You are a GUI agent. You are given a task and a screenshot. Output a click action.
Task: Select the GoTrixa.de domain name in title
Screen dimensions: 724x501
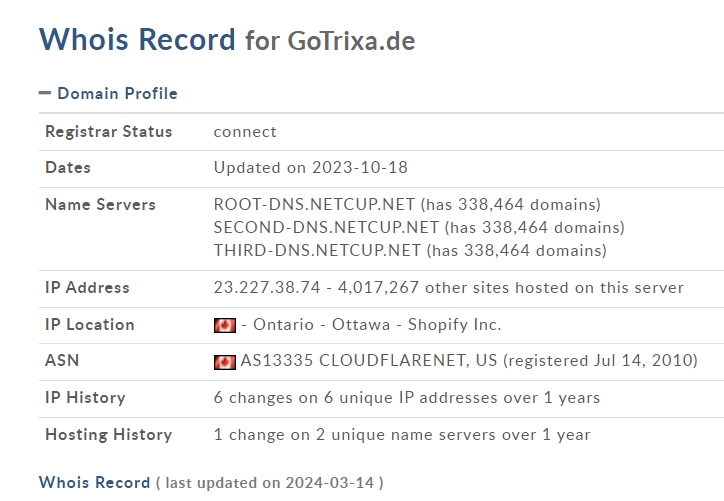tap(351, 41)
